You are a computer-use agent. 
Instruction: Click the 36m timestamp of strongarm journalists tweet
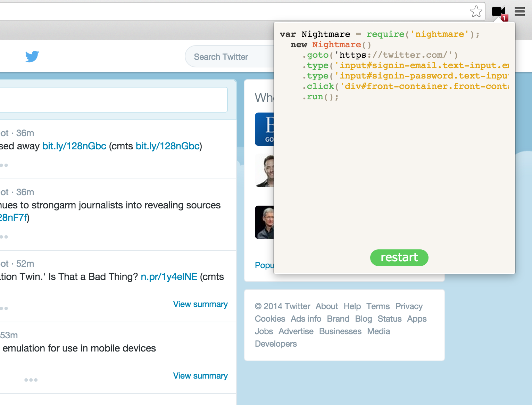click(25, 192)
